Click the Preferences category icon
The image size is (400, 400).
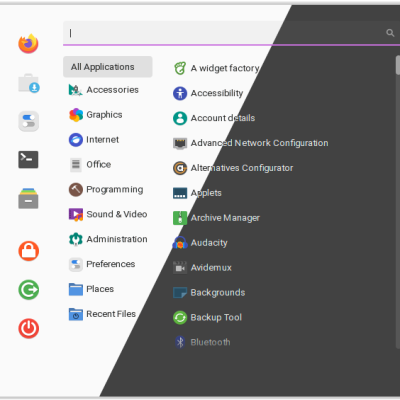click(76, 264)
